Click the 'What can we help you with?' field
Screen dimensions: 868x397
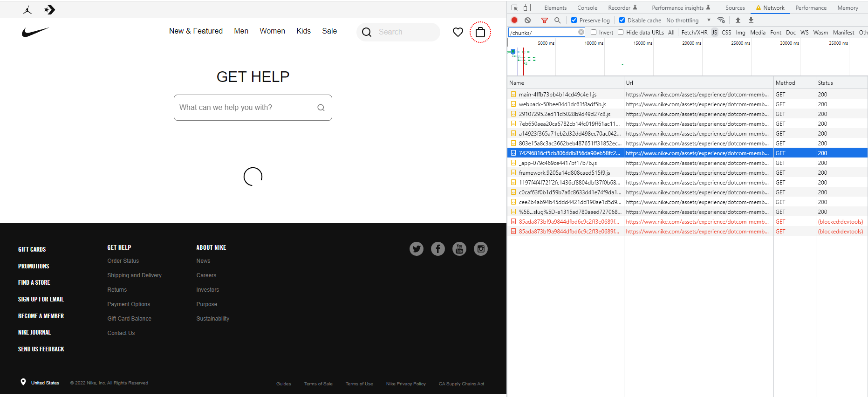(247, 108)
